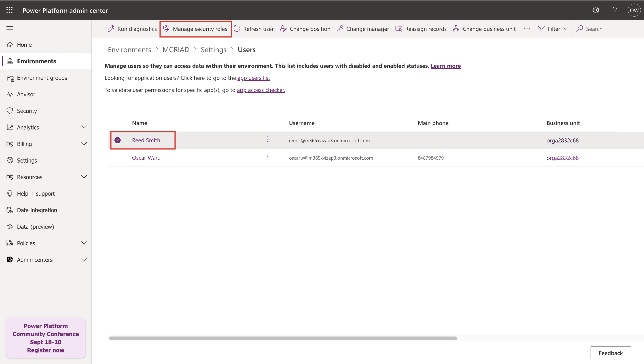Viewport: 644px width, 364px height.
Task: Open the OW account avatar
Action: pos(634,10)
